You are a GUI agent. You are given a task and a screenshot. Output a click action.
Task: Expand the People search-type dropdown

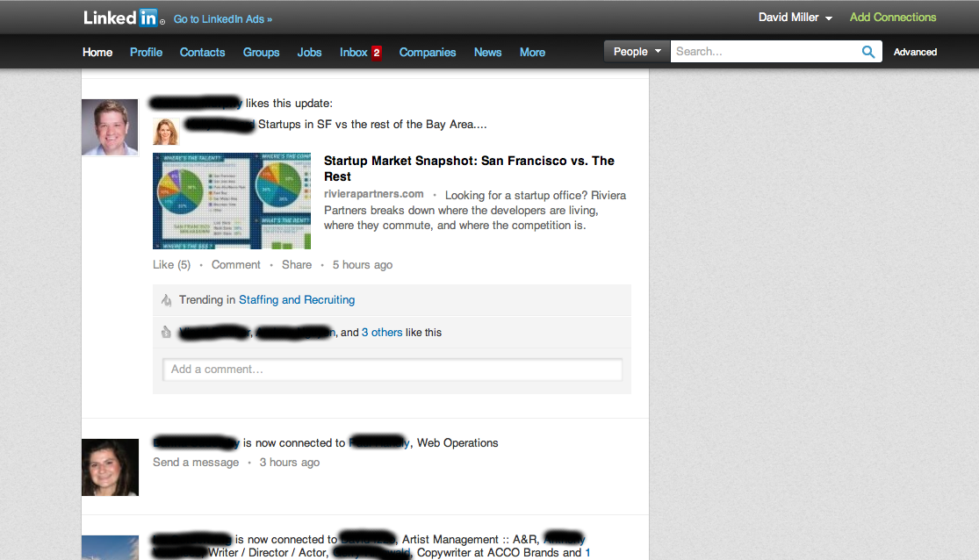pyautogui.click(x=637, y=51)
